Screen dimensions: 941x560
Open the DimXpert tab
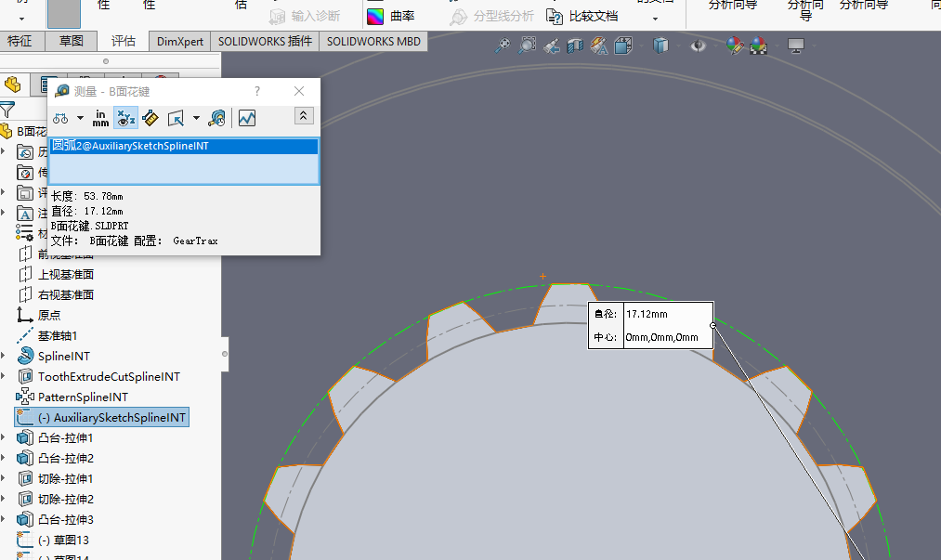pyautogui.click(x=179, y=42)
